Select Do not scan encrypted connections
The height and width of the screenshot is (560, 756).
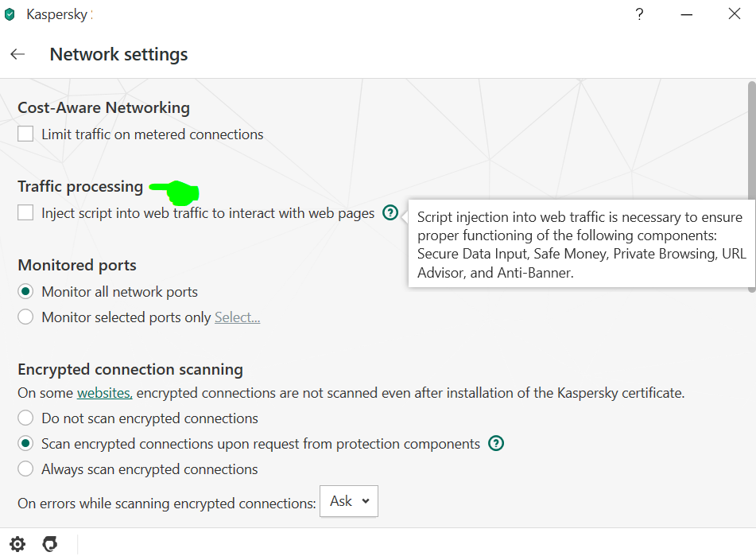pos(26,418)
